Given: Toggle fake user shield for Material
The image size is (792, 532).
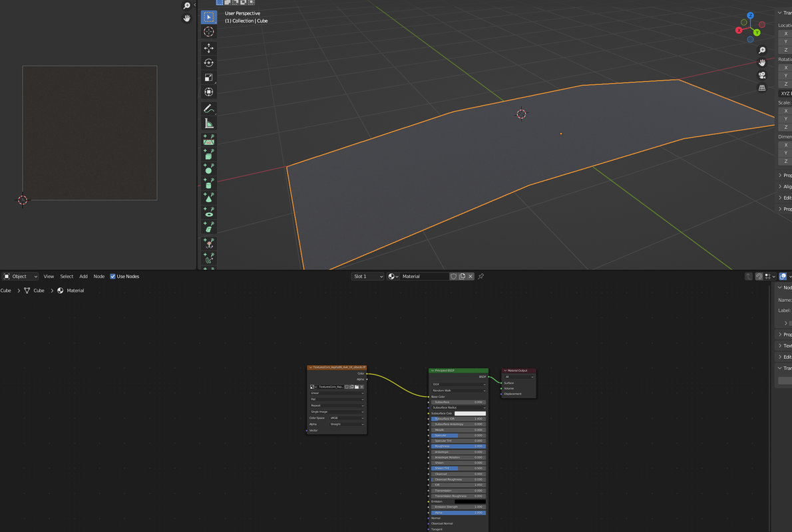Looking at the screenshot, I should click(453, 276).
